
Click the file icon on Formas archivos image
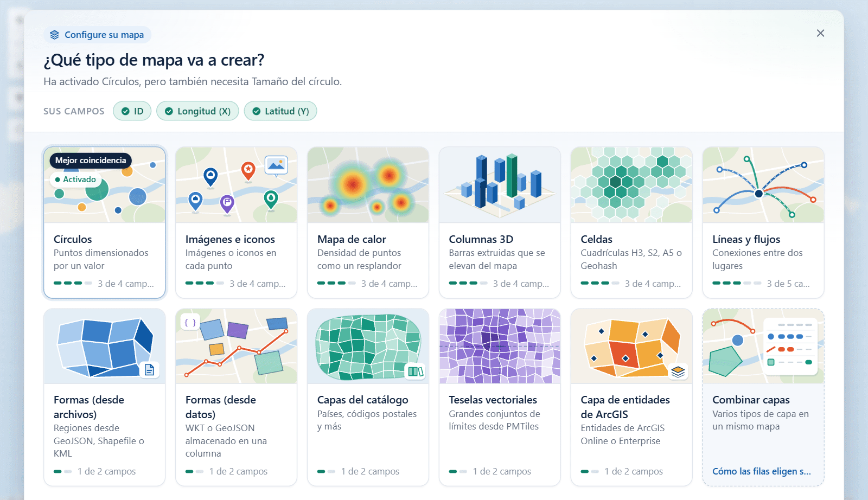click(149, 370)
